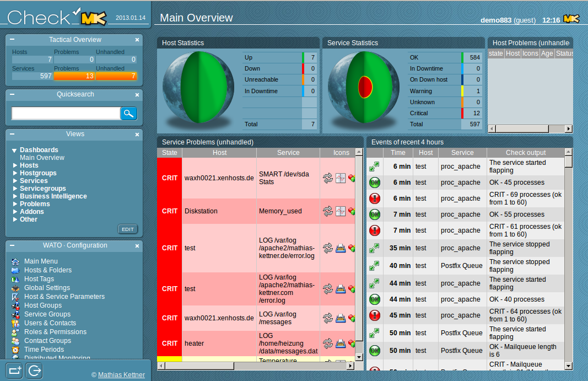Image resolution: width=588 pixels, height=381 pixels.
Task: Click the Main Menu house icon in WATO
Action: pos(15,261)
